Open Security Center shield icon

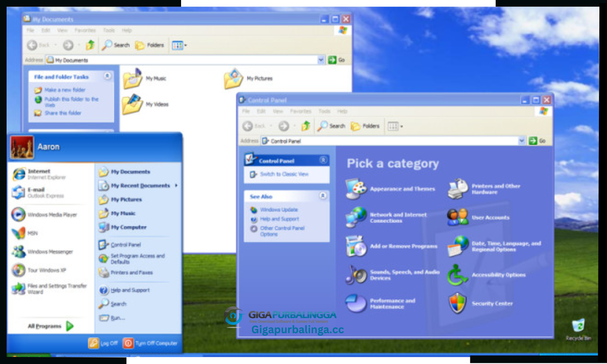(458, 303)
